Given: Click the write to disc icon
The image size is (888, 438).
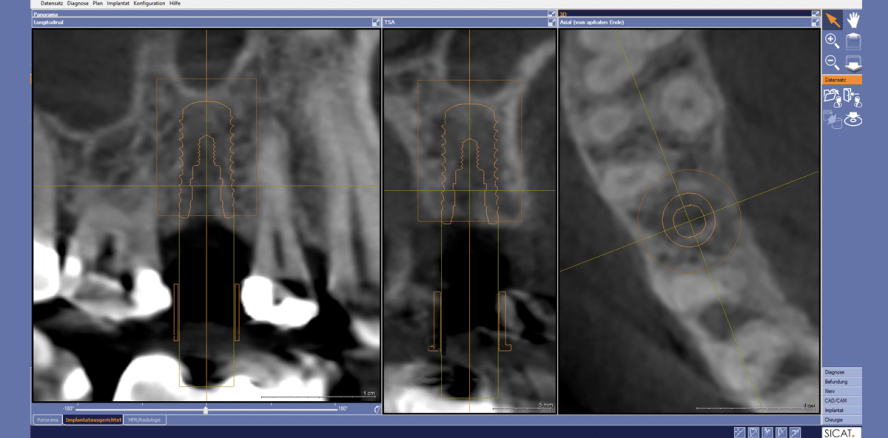Looking at the screenshot, I should coord(853,120).
